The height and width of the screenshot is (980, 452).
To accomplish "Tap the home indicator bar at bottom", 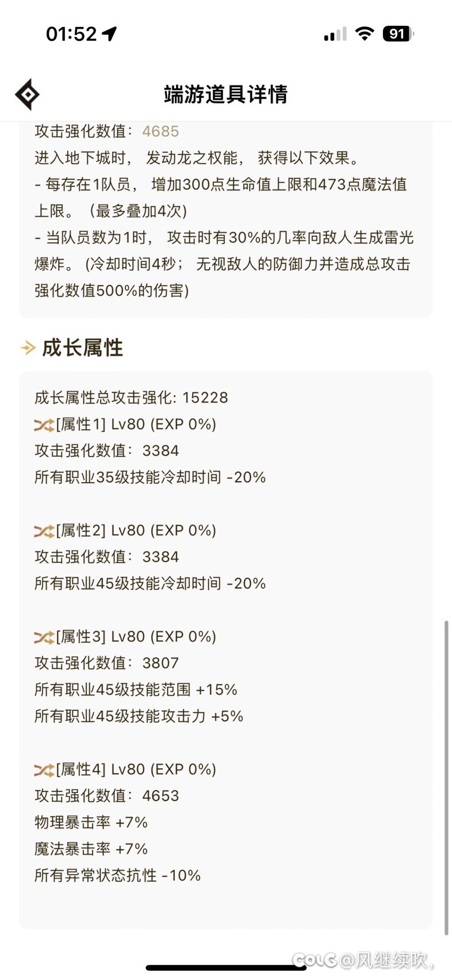I will (x=225, y=968).
